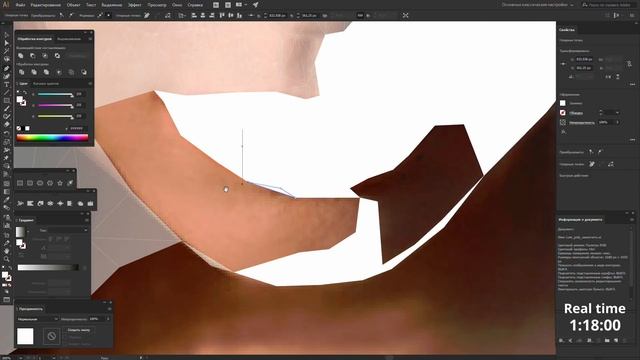Show more Transform options ellipsis

point(632,84)
